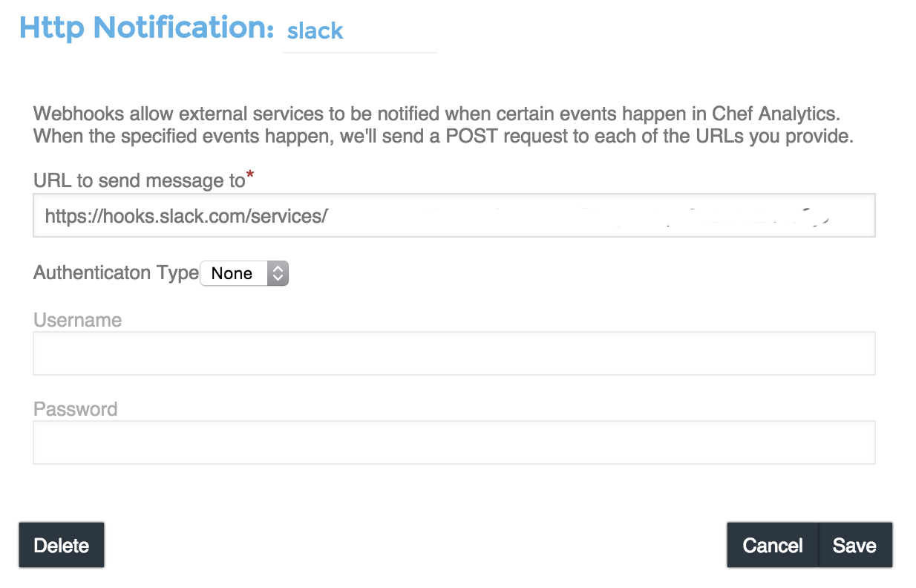Open the Authentication Type dropdown showing None
Viewport: 916px width, 588px height.
click(243, 273)
